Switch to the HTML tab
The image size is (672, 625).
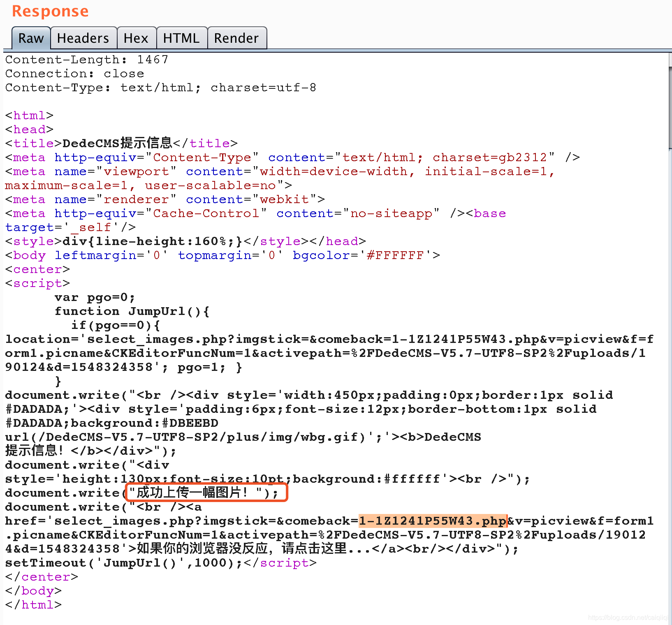(x=181, y=38)
